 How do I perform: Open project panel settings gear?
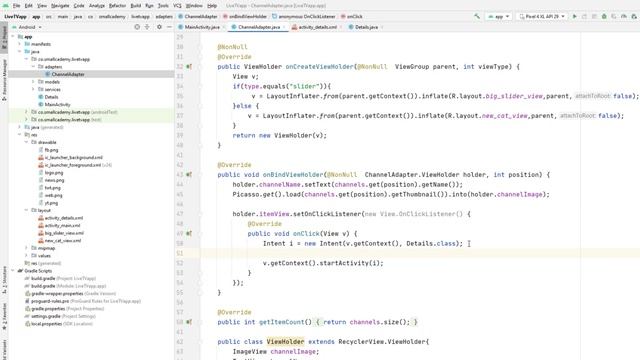[159, 27]
